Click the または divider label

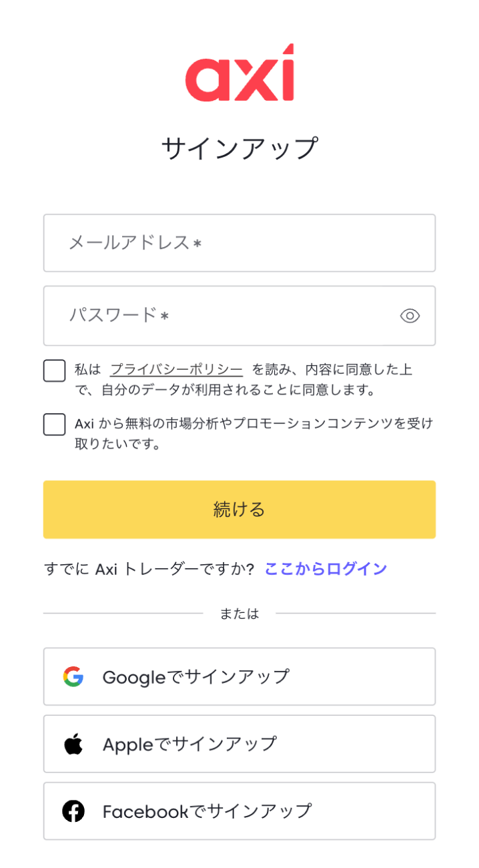239,614
